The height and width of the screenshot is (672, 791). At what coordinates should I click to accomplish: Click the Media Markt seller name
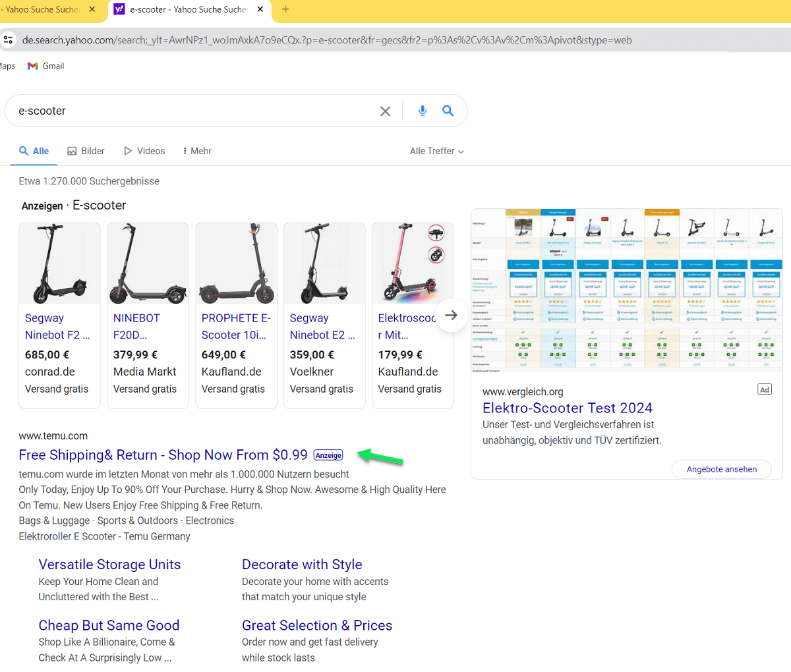tap(145, 372)
